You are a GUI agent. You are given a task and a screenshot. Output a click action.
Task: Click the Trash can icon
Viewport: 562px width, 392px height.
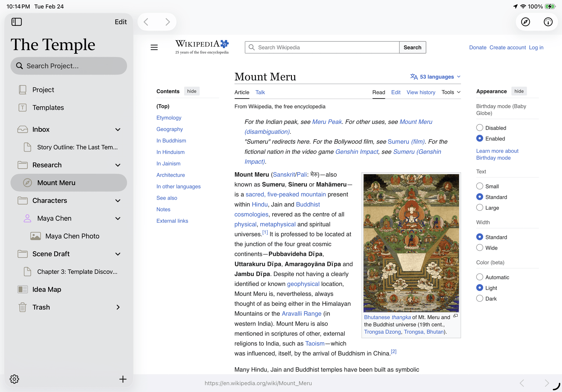pos(23,307)
